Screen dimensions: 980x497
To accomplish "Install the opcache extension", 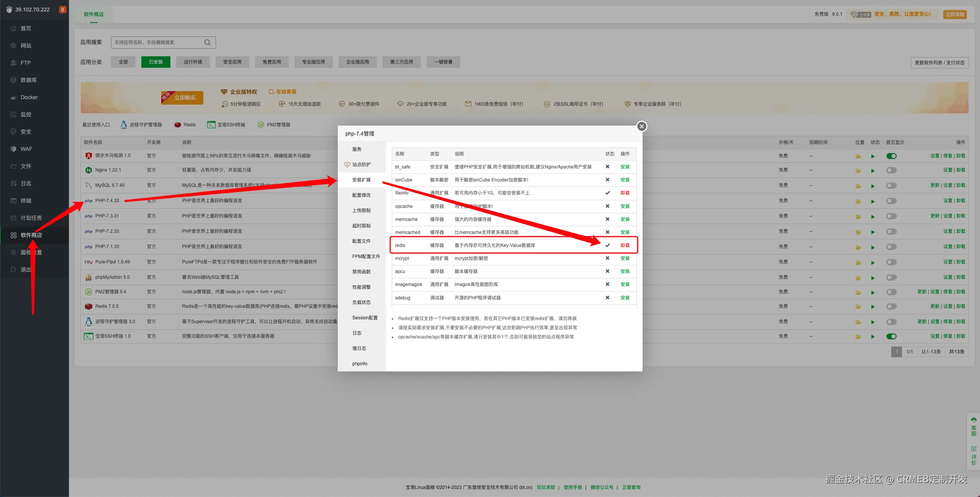I will [625, 206].
